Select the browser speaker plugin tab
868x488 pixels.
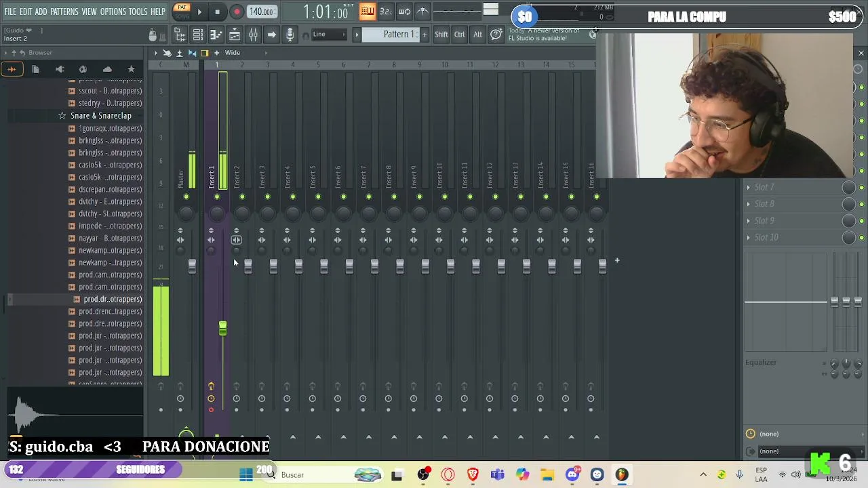(59, 69)
